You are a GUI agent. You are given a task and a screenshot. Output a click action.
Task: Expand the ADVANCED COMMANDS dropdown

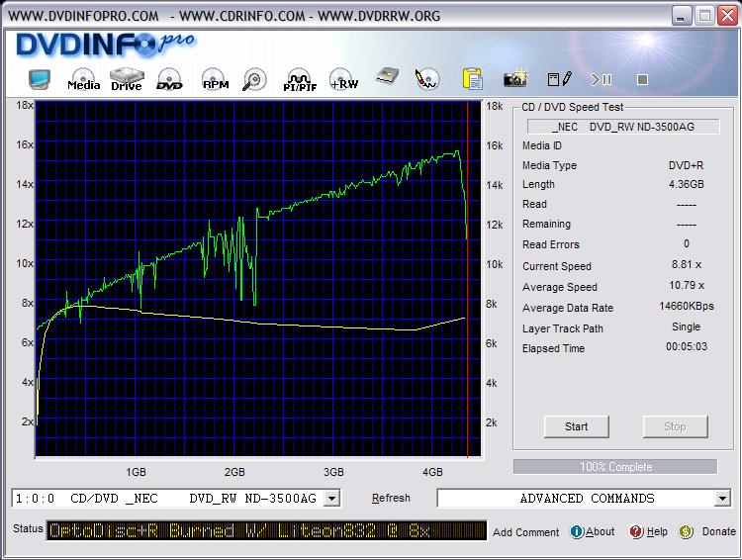point(722,498)
